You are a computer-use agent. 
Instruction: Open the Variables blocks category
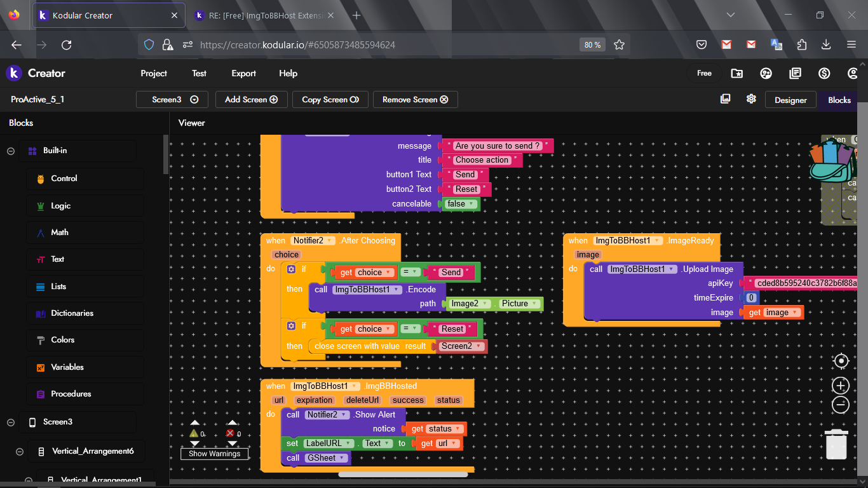[85, 367]
